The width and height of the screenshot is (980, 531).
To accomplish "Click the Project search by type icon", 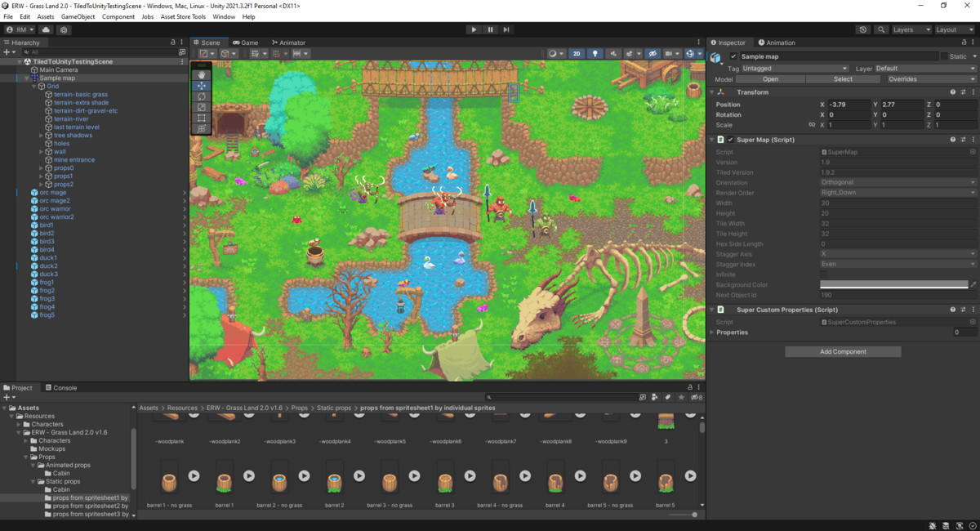I will pos(656,398).
